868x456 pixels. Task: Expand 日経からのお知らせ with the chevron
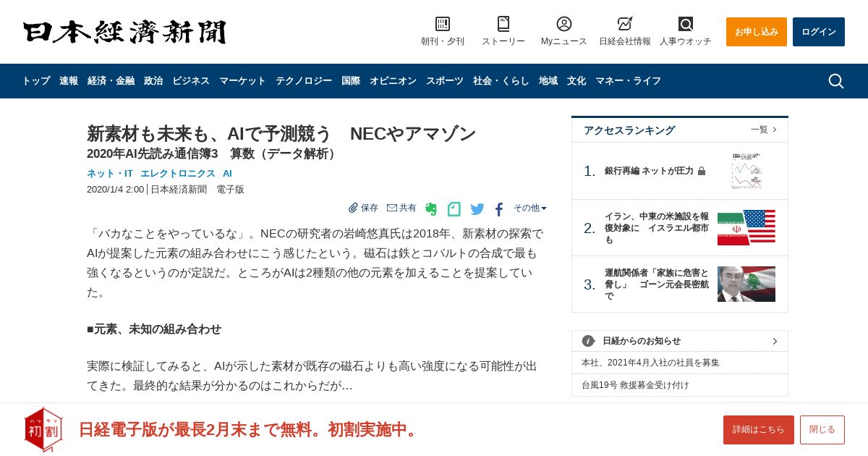775,341
